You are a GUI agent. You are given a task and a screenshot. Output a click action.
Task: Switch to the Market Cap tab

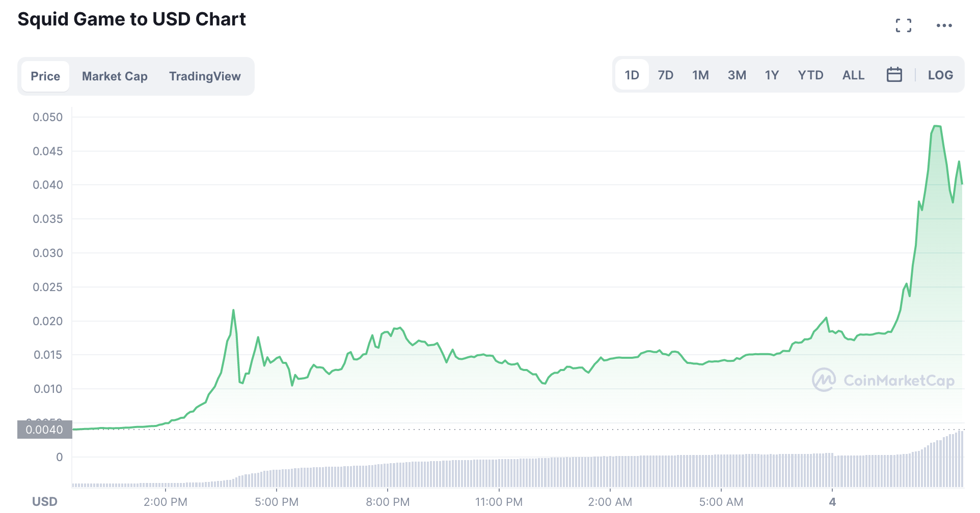pyautogui.click(x=115, y=76)
